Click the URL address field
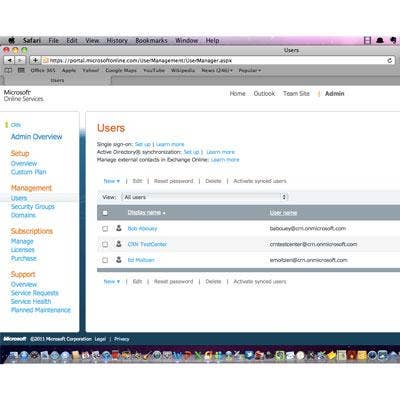Image resolution: width=400 pixels, height=400 pixels. point(213,60)
